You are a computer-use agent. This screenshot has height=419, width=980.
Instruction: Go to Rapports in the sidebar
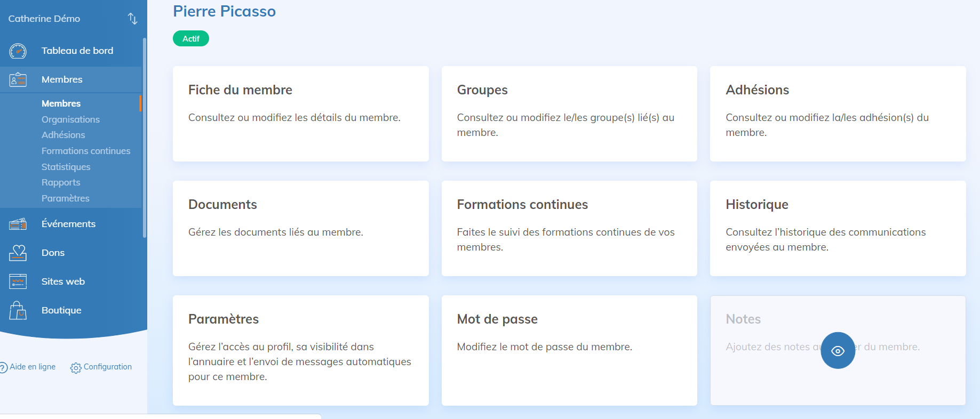tap(61, 182)
